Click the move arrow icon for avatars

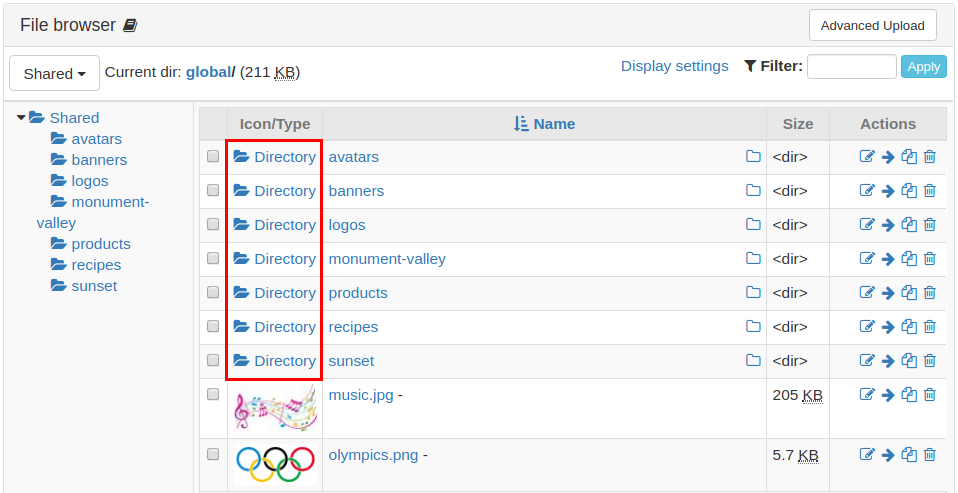(888, 157)
